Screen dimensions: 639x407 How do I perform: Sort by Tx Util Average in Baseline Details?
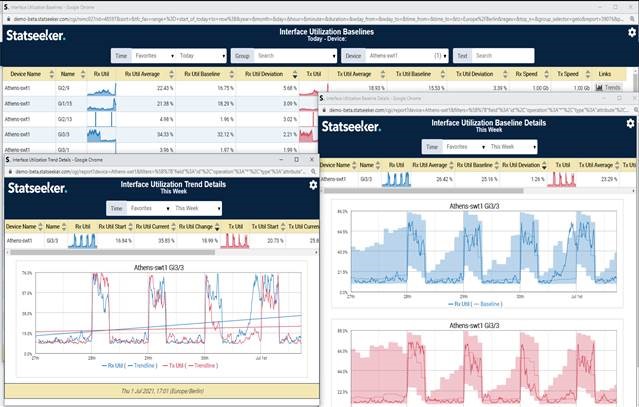[x=617, y=165]
